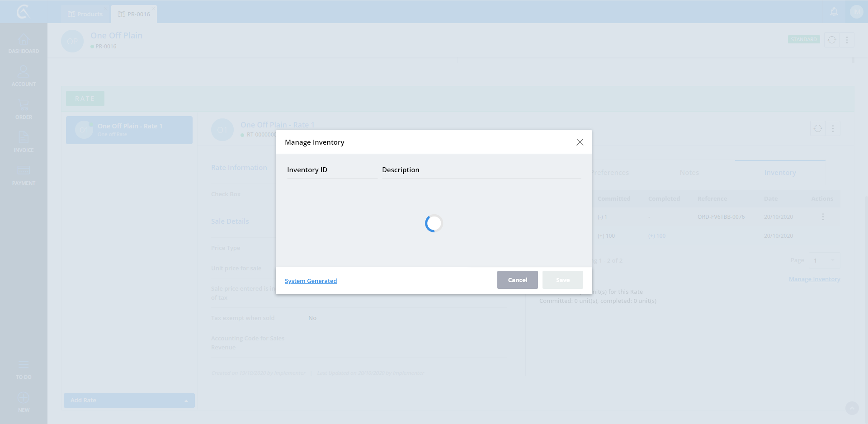Viewport: 868px width, 424px height.
Task: Click Cancel in Manage Inventory dialog
Action: point(517,280)
